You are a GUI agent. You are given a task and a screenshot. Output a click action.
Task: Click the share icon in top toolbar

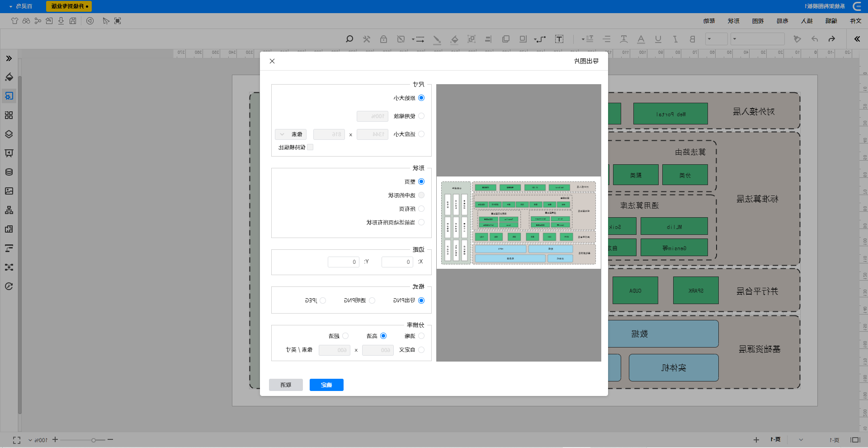tap(38, 21)
